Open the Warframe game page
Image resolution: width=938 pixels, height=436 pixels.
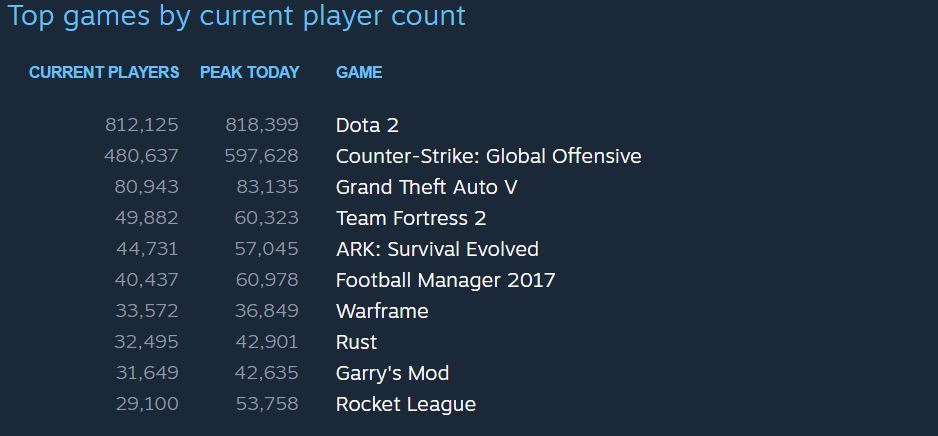point(382,311)
